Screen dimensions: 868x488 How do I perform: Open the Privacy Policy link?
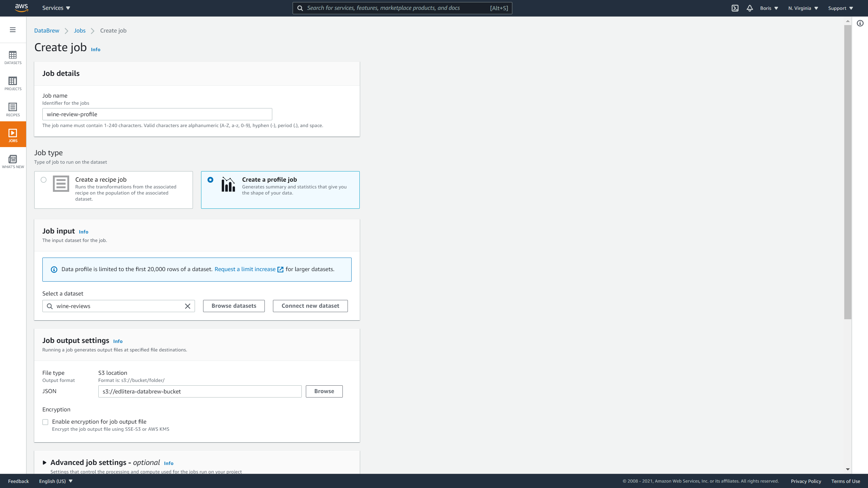tap(806, 481)
